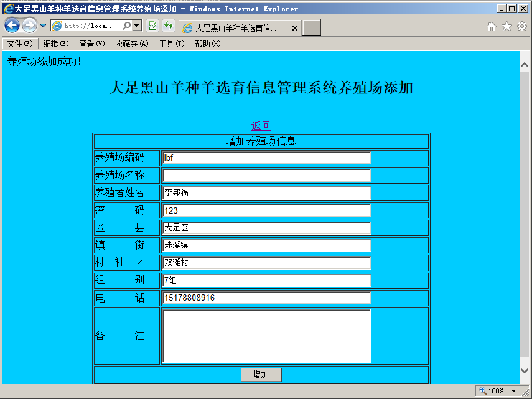
Task: Click the 增加养殖场信息 table header
Action: coord(261,141)
